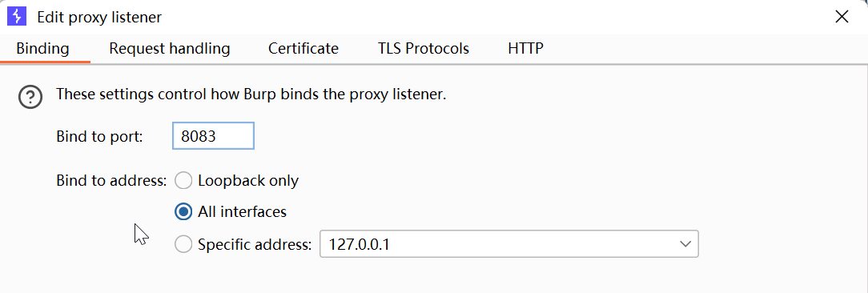Viewport: 868px width, 293px height.
Task: Open the Request handling tab
Action: [x=170, y=49]
